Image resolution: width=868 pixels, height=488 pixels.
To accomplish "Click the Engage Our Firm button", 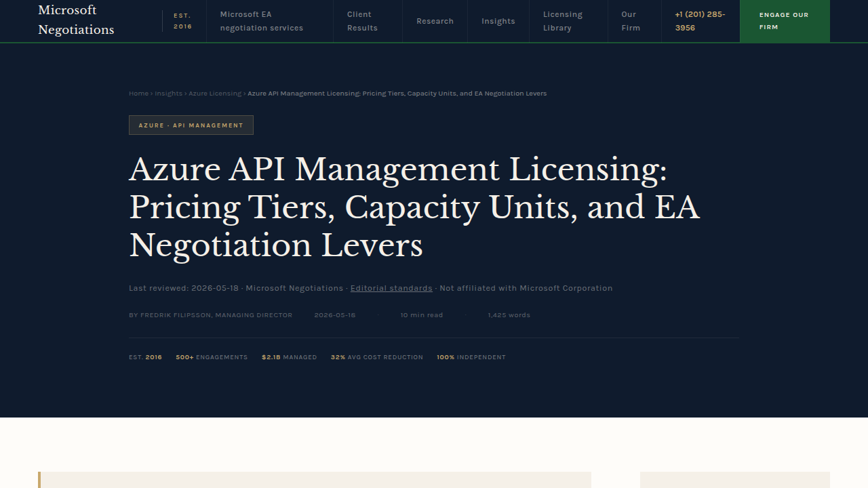I will point(785,21).
